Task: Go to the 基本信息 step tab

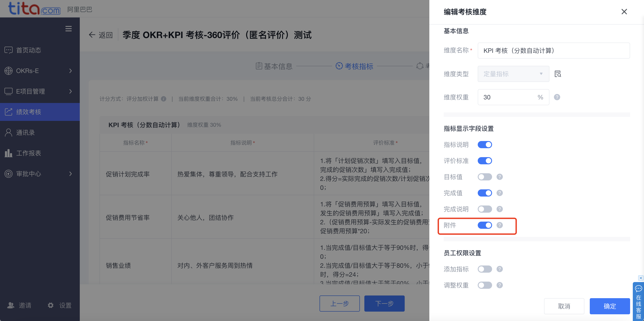Action: (274, 66)
